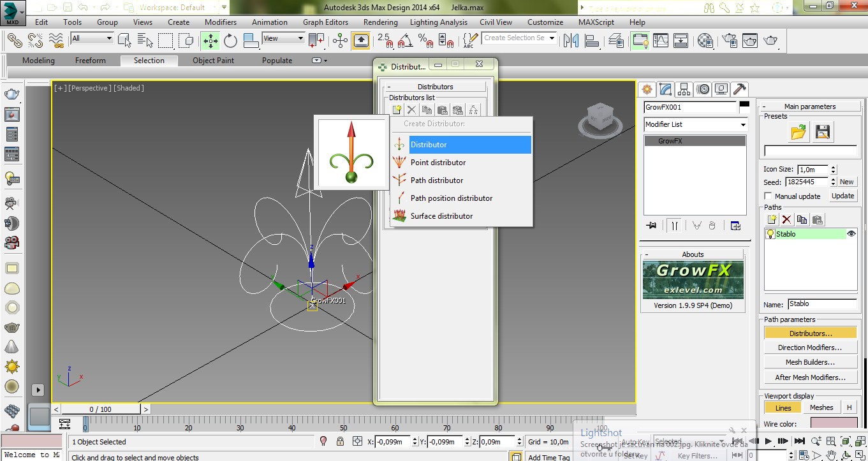Toggle Window/Crossing selection mode
868x461 pixels.
click(186, 41)
